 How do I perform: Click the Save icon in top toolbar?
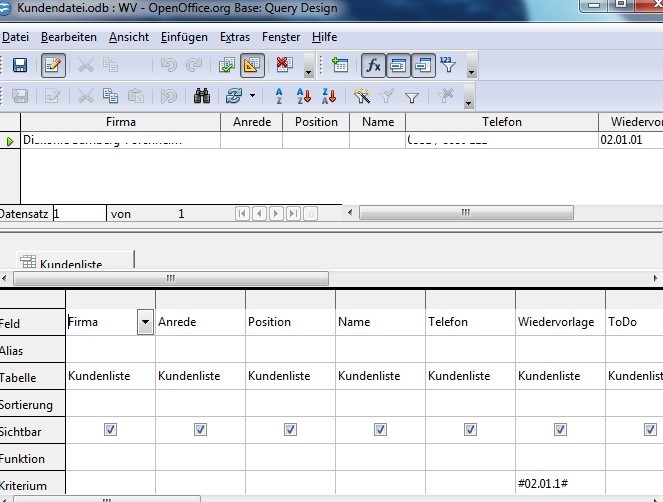click(x=19, y=66)
